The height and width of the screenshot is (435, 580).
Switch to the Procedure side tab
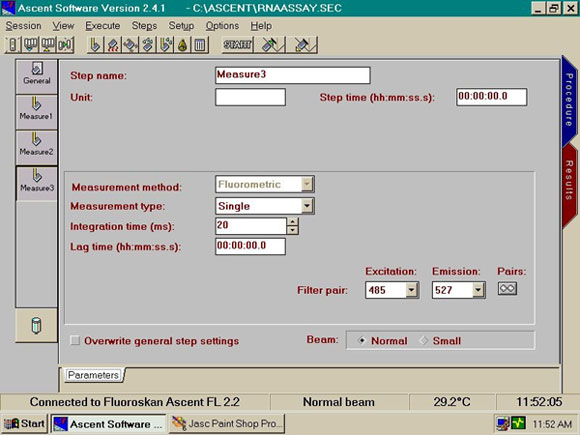pos(569,100)
